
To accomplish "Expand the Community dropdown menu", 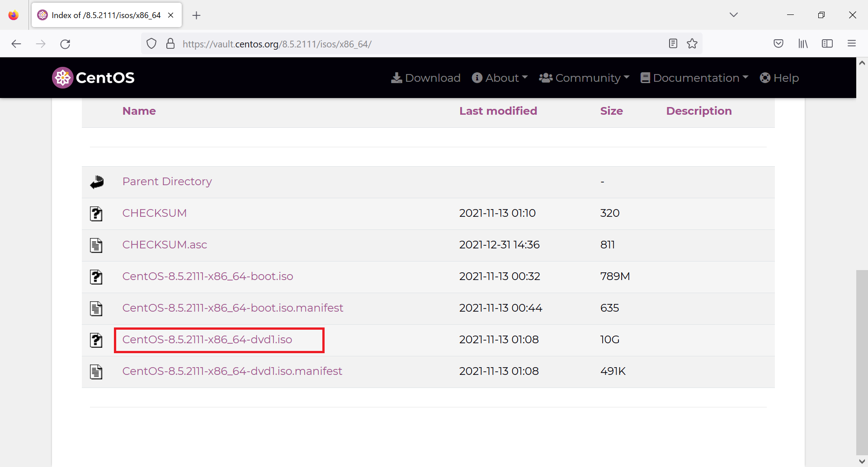I will [584, 78].
